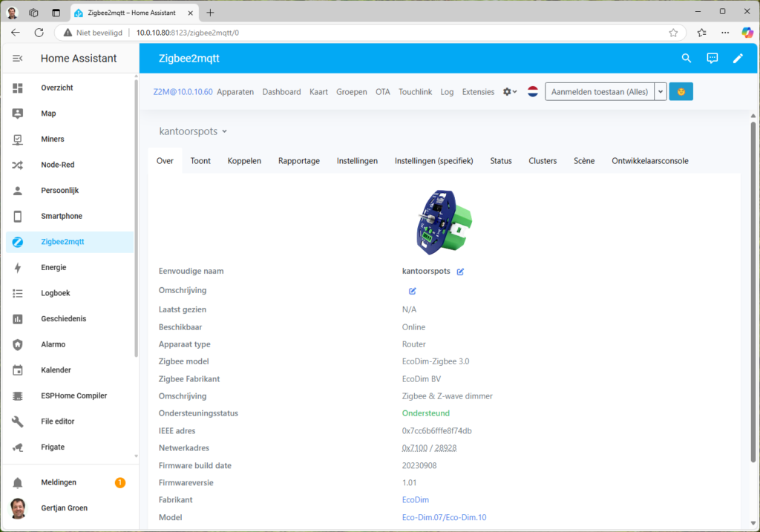Switch to the Clusters tab

[x=543, y=161]
